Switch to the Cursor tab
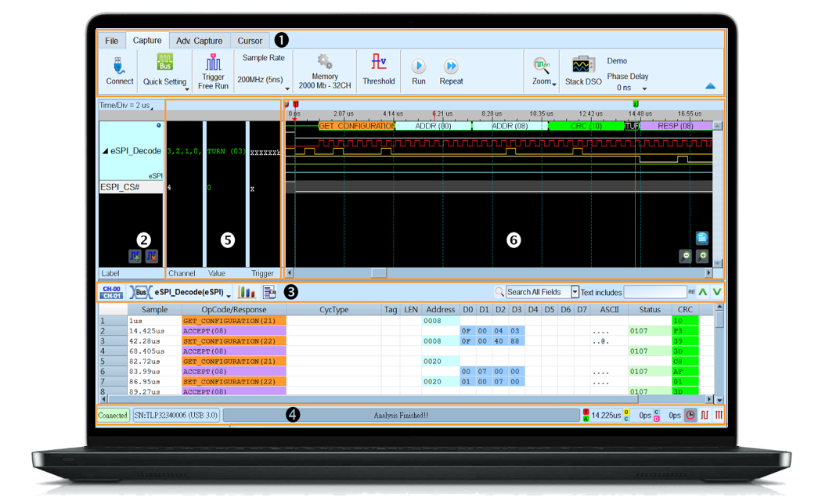Image resolution: width=829 pixels, height=504 pixels. pyautogui.click(x=250, y=40)
